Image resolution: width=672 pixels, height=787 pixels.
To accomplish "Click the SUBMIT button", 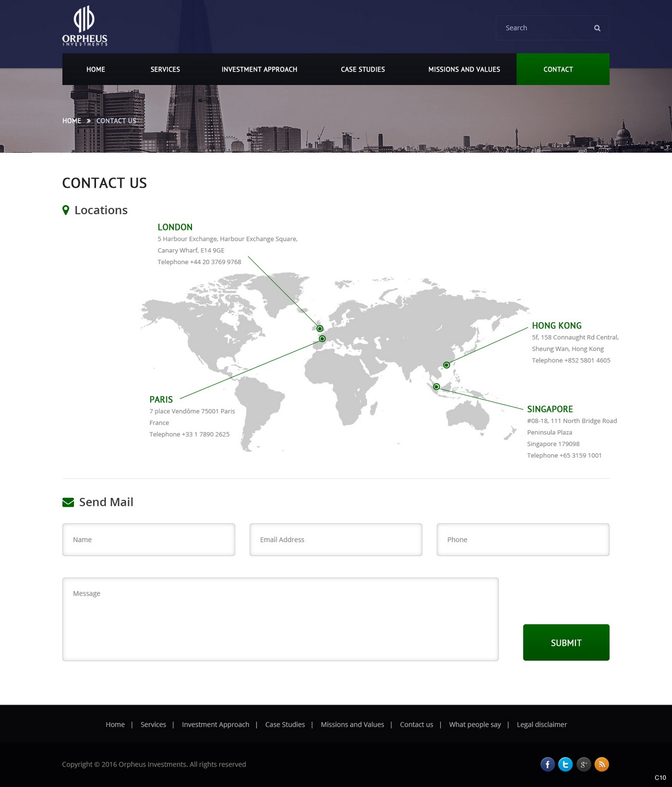I will [x=566, y=642].
